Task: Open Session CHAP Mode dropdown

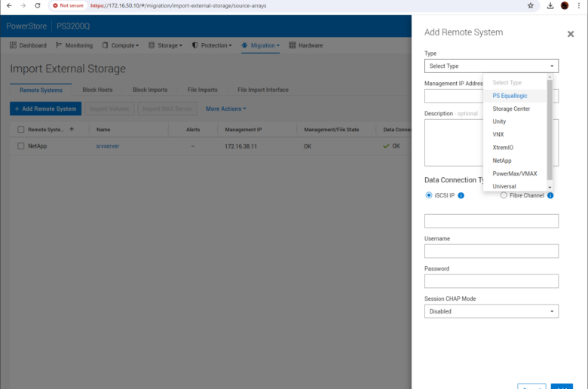Action: pos(492,311)
